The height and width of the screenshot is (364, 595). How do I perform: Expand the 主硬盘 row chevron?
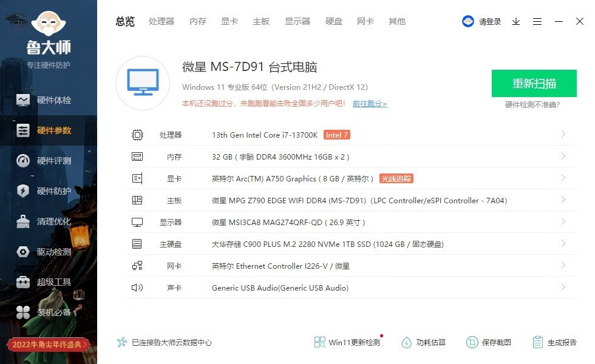pyautogui.click(x=563, y=243)
